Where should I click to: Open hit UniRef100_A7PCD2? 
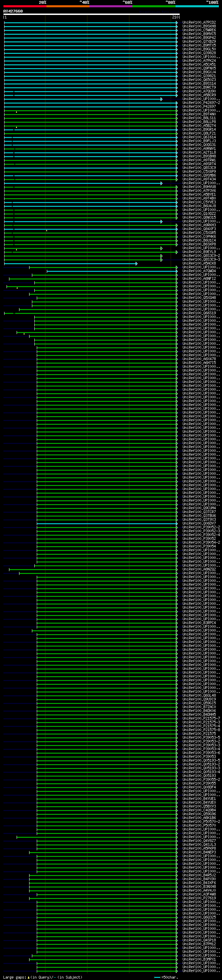[x=199, y=23]
